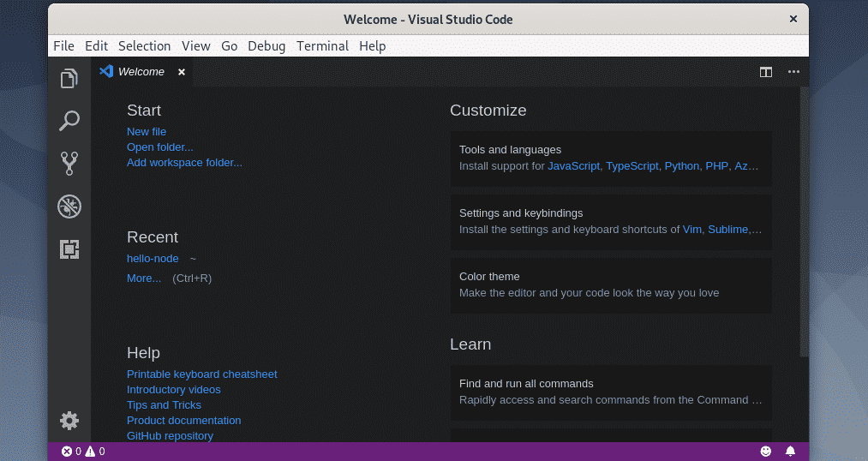Open the recent hello-node folder
Image resolution: width=868 pixels, height=461 pixels.
[153, 259]
